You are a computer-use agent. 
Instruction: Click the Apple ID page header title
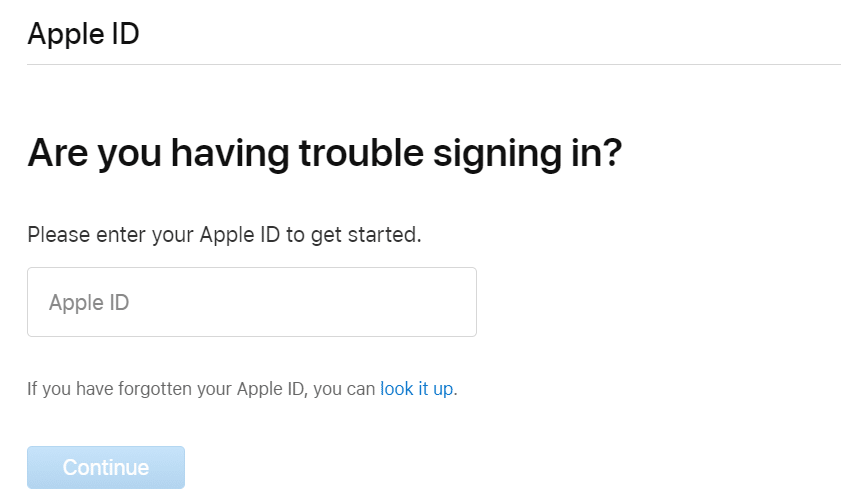pos(83,34)
